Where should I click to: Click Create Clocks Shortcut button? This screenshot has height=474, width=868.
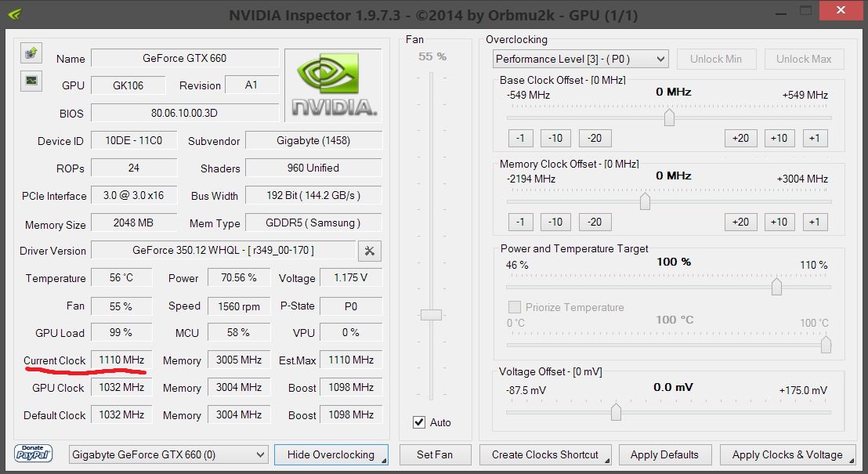click(545, 454)
